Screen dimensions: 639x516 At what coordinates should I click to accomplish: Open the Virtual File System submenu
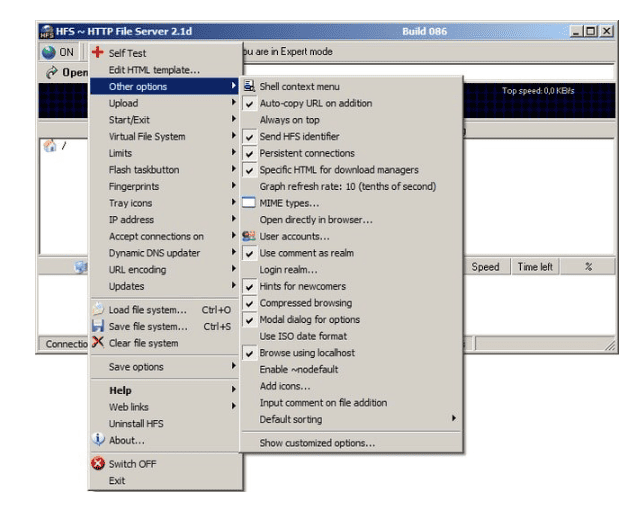coord(164,137)
